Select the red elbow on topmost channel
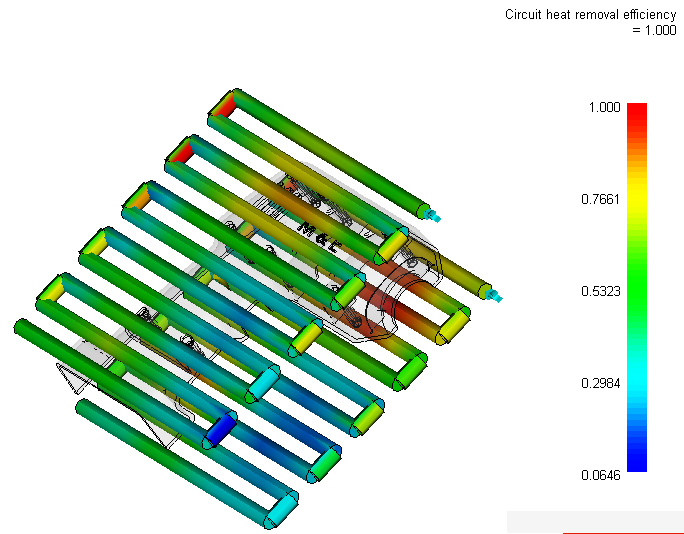 [225, 104]
